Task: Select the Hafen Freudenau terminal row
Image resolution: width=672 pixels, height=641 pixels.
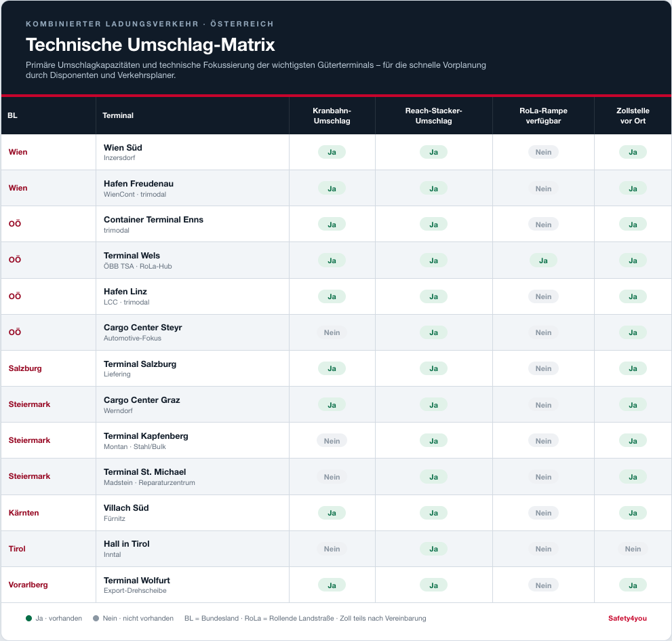Action: click(x=336, y=188)
